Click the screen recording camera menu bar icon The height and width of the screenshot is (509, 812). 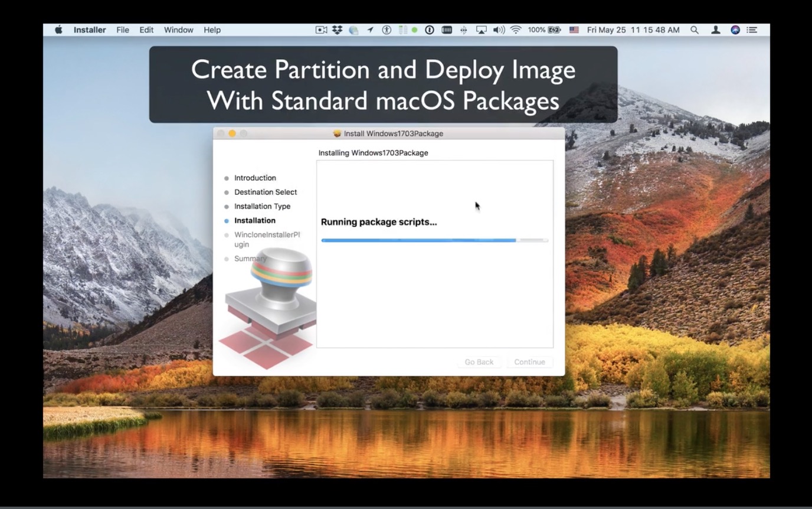[x=321, y=30]
